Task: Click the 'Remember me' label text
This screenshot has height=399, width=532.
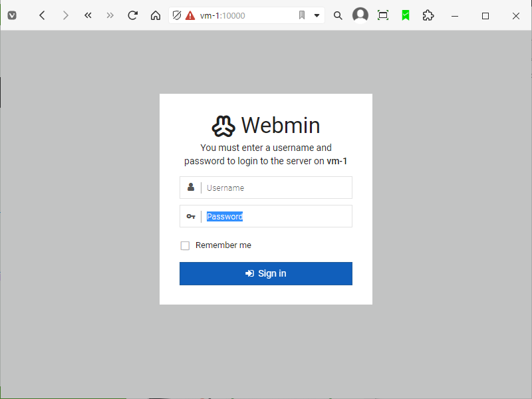Action: (x=223, y=245)
